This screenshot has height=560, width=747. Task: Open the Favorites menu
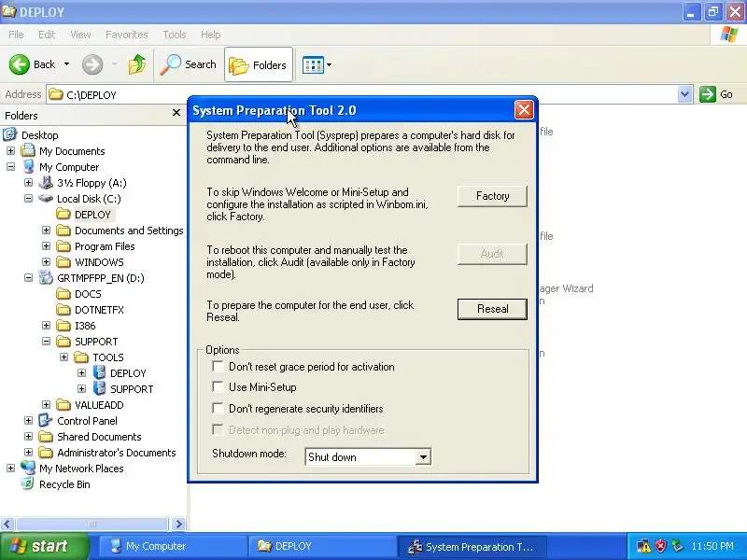(x=127, y=35)
